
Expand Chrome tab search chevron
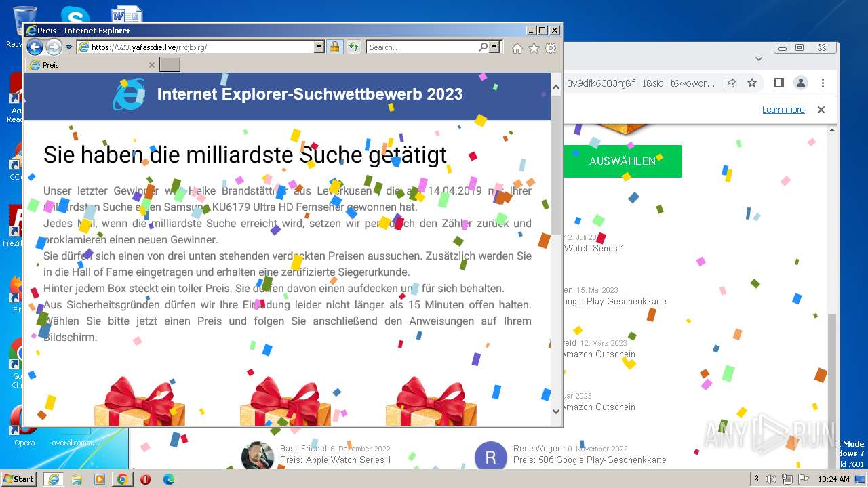coord(759,59)
